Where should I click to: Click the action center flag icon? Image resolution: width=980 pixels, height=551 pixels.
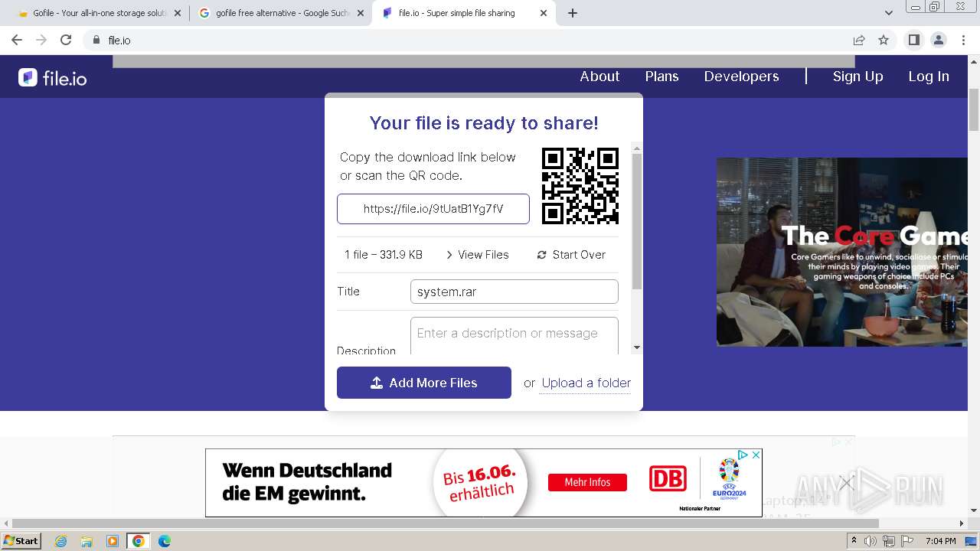pos(907,541)
